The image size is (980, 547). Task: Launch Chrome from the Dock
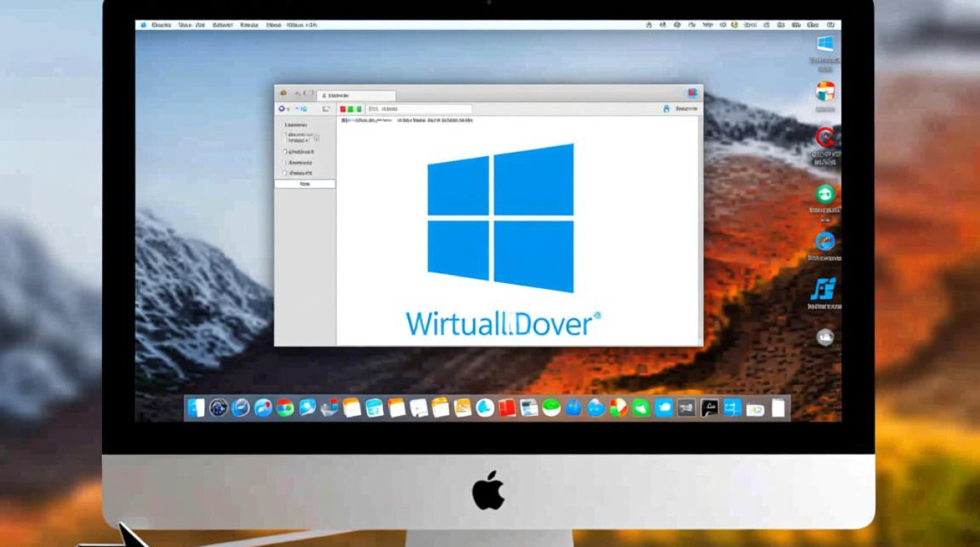285,408
